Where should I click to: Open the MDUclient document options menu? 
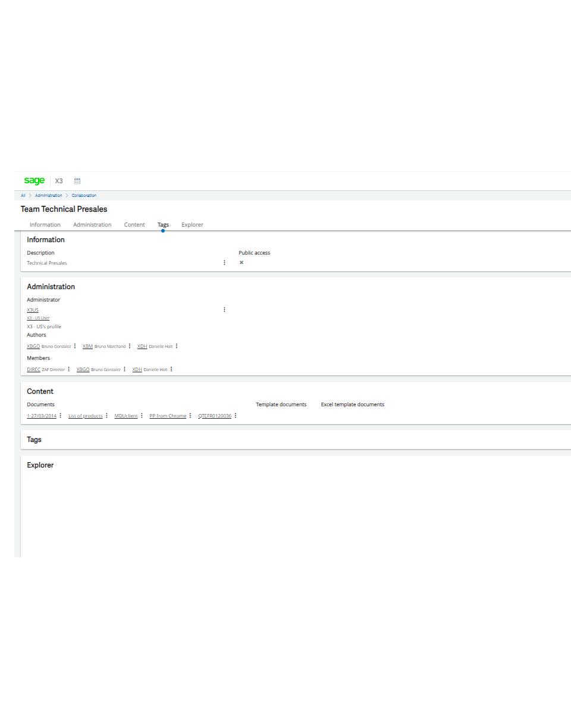pos(141,415)
